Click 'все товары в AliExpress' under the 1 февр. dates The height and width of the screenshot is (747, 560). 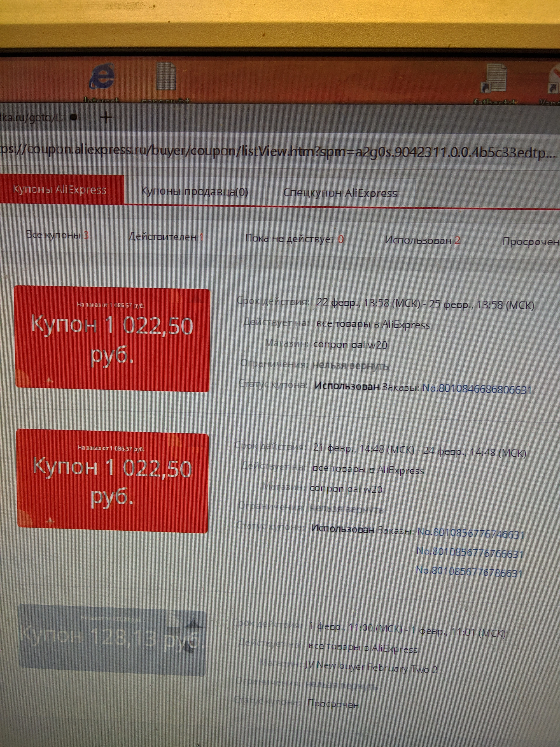coord(363,647)
